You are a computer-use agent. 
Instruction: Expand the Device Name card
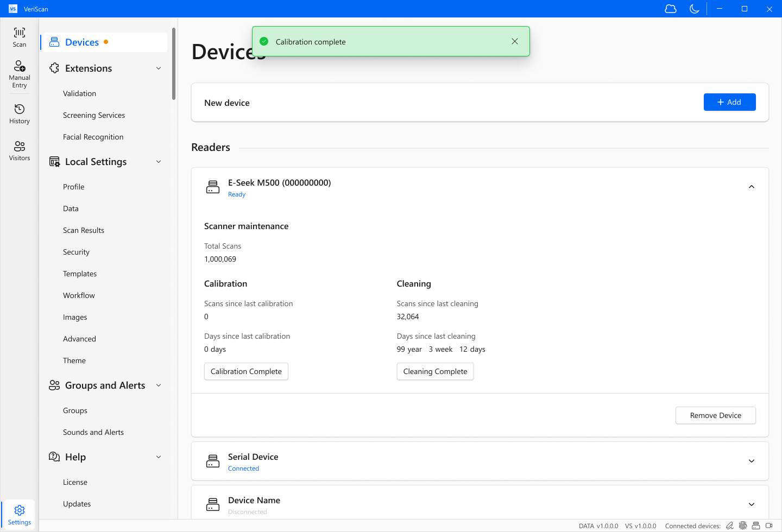(752, 504)
